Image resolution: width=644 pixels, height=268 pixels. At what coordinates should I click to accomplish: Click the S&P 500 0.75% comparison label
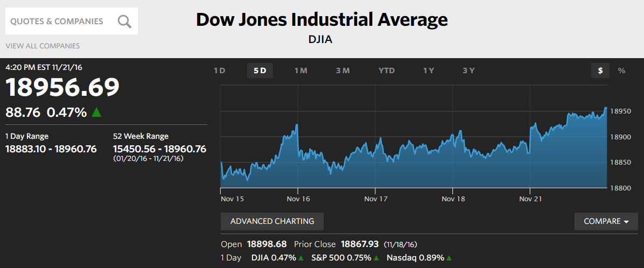[x=341, y=258]
